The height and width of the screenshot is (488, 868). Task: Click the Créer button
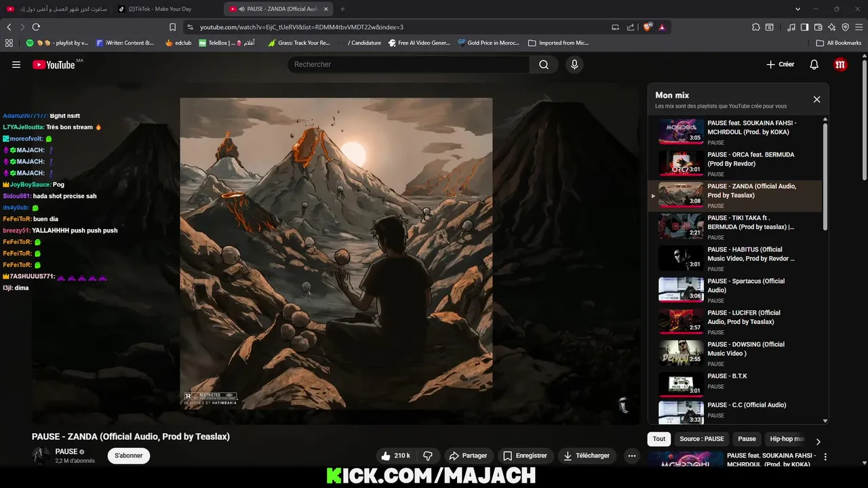pyautogui.click(x=780, y=64)
